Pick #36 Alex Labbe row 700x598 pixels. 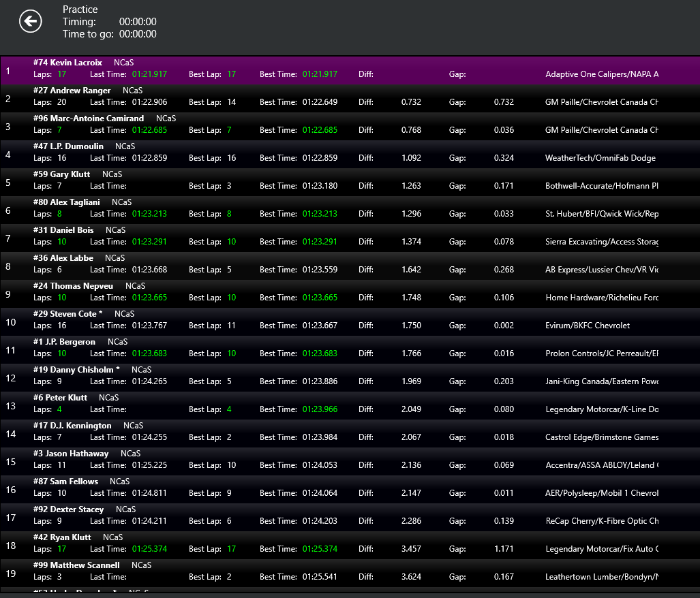(x=350, y=266)
